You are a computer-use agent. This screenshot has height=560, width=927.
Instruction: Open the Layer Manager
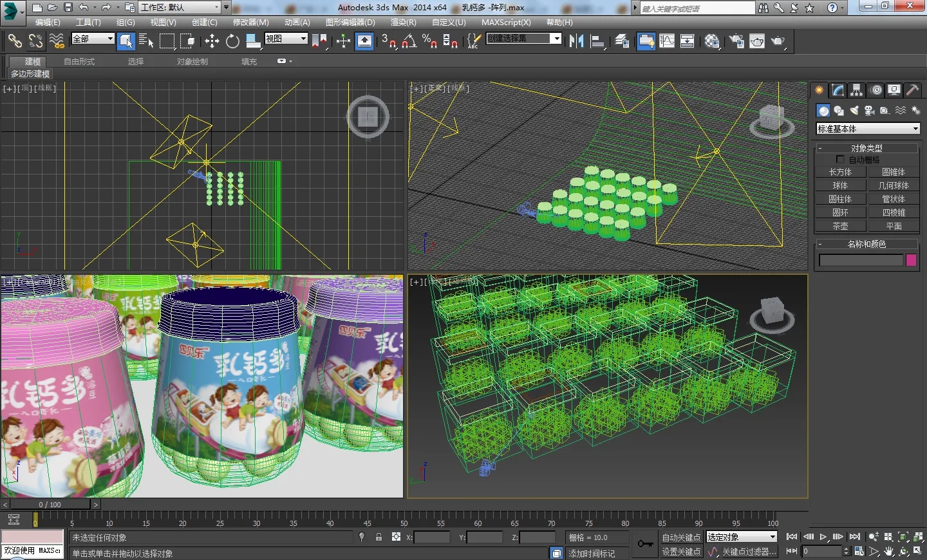(622, 41)
